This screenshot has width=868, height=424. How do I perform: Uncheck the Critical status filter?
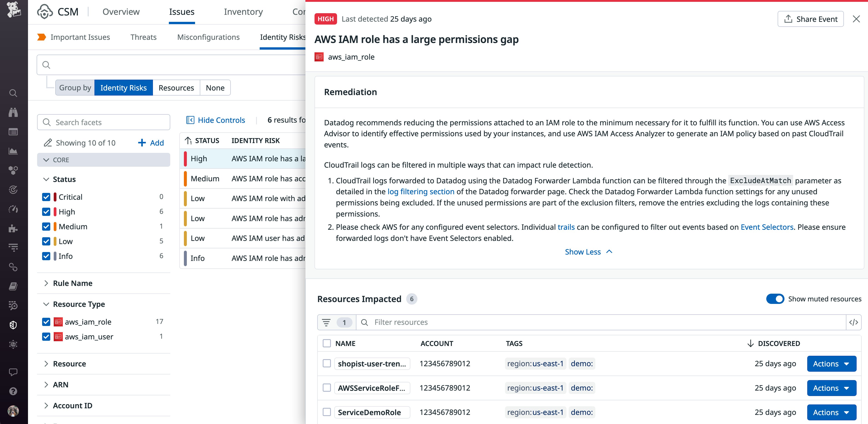coord(46,197)
